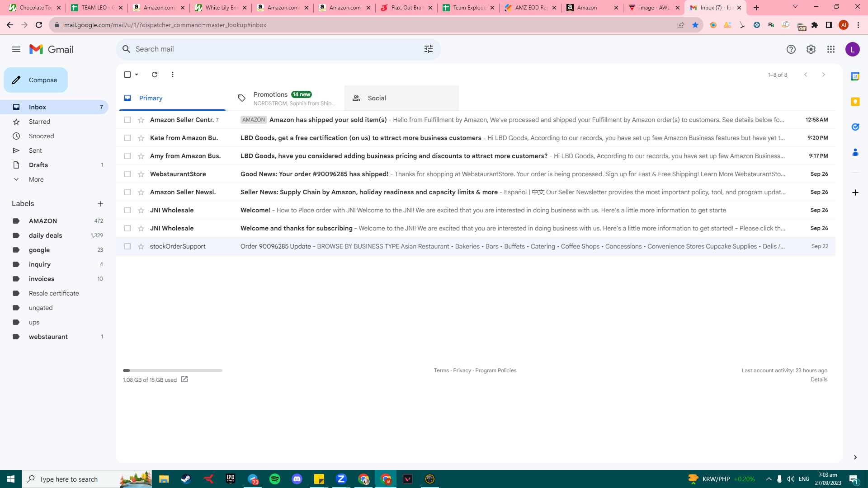Open Google Tasks side panel
This screenshot has height=488, width=868.
click(855, 127)
